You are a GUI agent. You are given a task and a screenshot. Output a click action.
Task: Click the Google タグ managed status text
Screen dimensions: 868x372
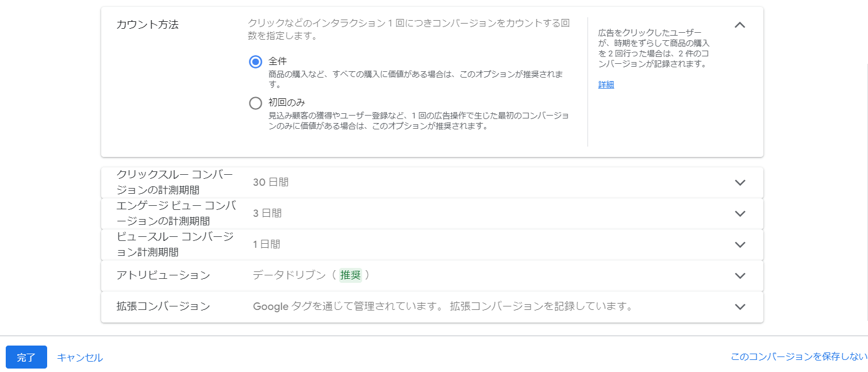[x=443, y=306]
